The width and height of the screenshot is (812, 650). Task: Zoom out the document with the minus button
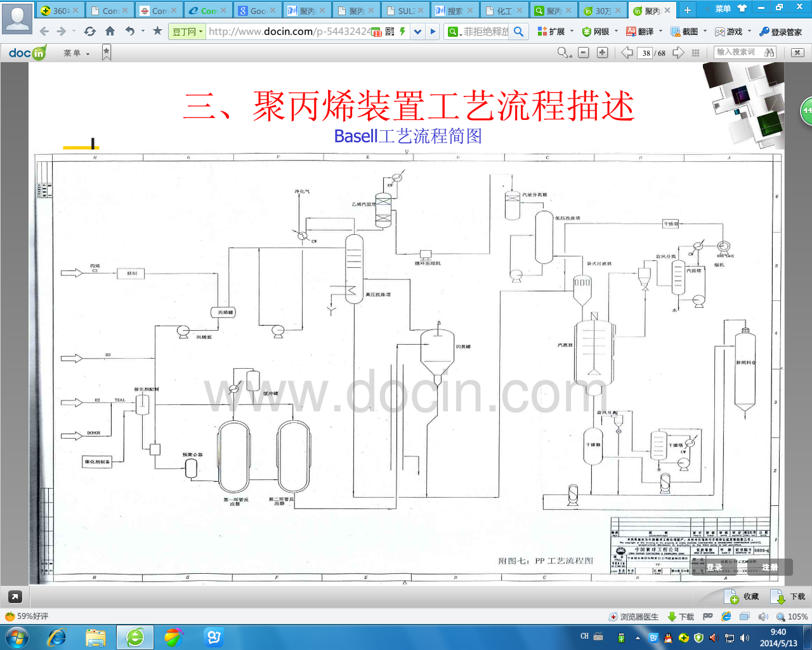pos(584,53)
